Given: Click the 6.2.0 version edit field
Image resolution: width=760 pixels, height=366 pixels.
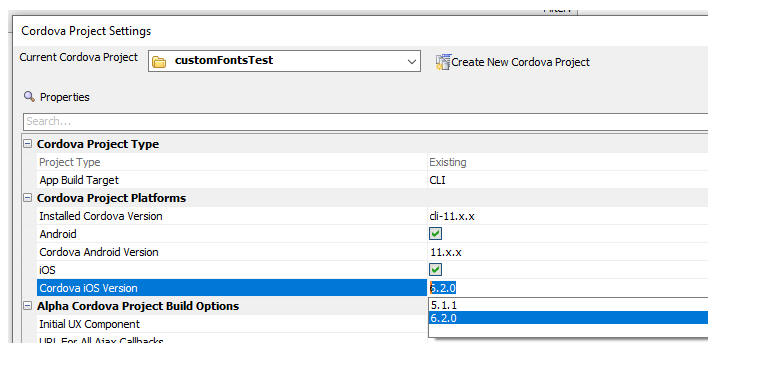Looking at the screenshot, I should [x=568, y=288].
